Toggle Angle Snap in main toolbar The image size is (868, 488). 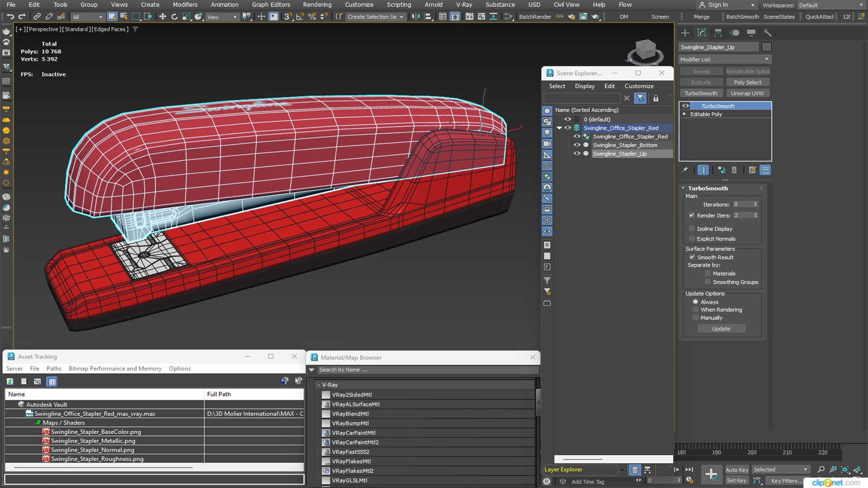[300, 17]
